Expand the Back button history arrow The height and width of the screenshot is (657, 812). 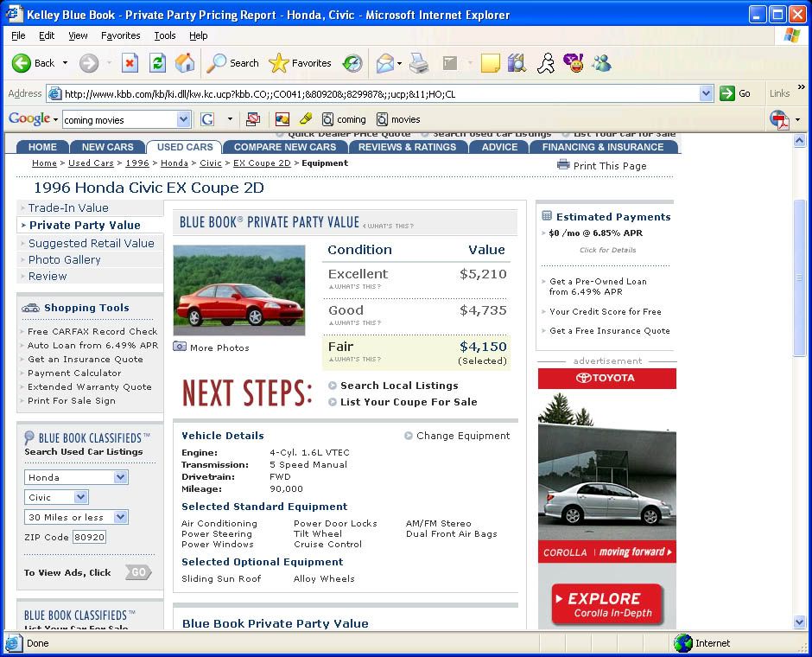tap(66, 63)
